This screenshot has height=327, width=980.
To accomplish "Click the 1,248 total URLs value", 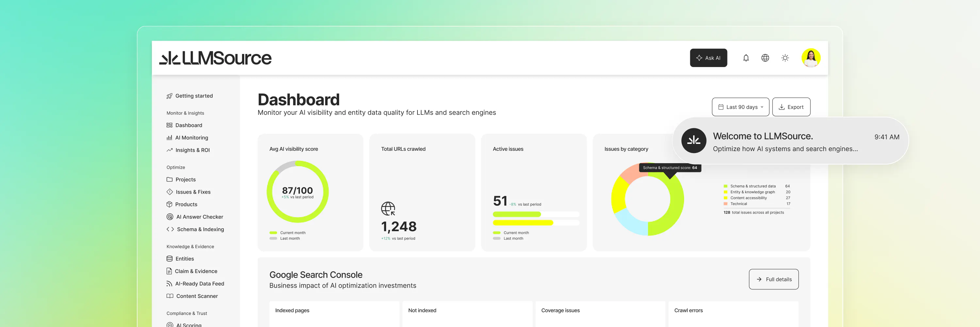I will coord(399,227).
